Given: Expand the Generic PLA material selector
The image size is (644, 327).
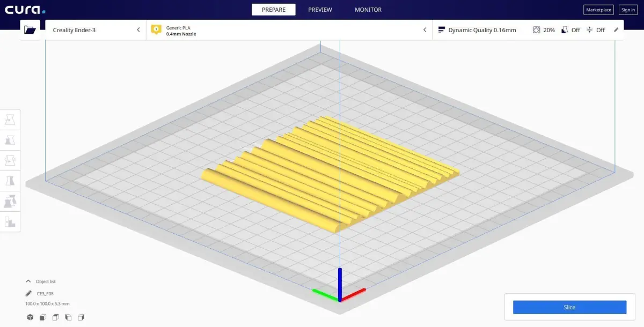Looking at the screenshot, I should coord(289,30).
